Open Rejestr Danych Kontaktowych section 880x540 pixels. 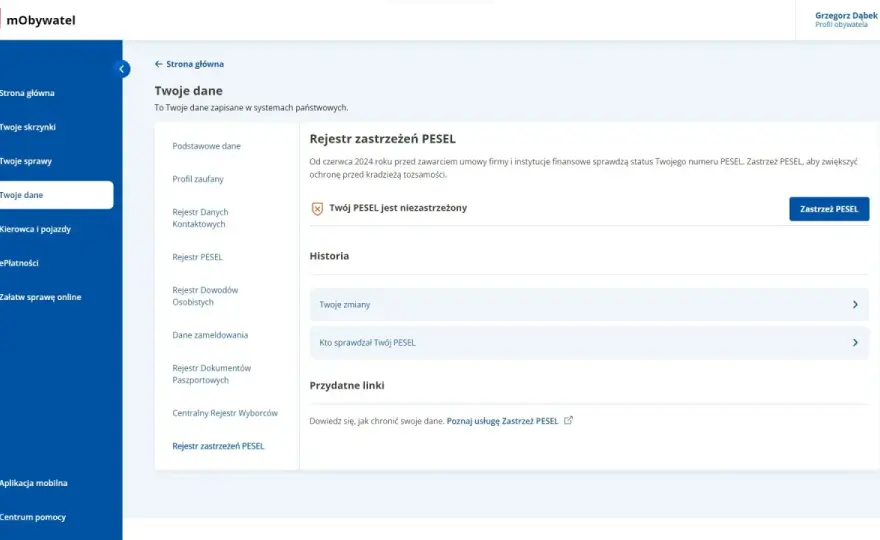[200, 218]
